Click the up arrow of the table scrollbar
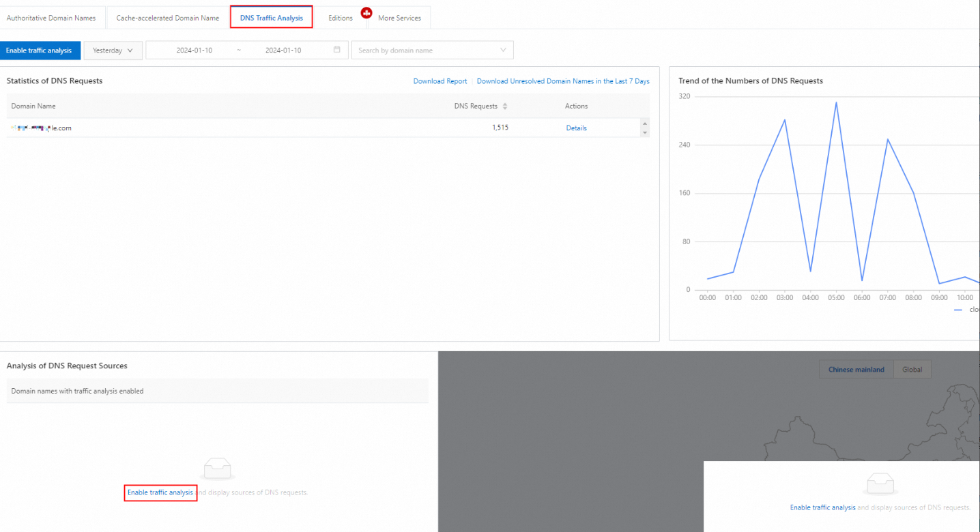The width and height of the screenshot is (980, 532). click(x=645, y=123)
